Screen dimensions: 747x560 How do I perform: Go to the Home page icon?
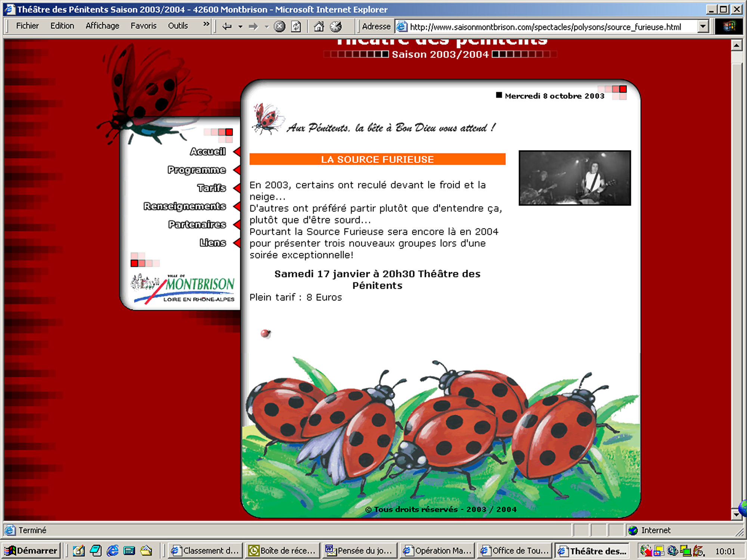(x=319, y=27)
